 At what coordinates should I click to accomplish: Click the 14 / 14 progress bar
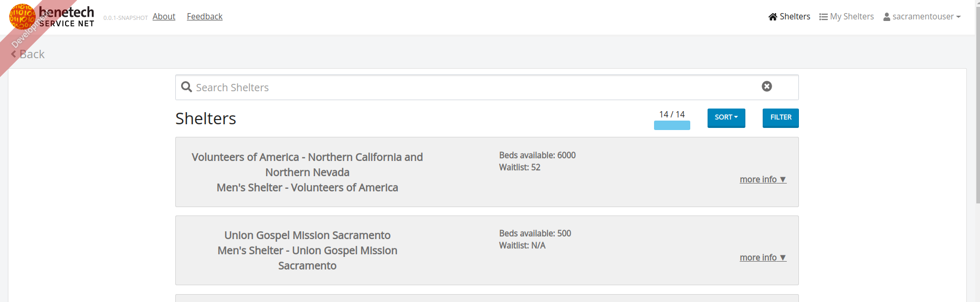[x=672, y=125]
